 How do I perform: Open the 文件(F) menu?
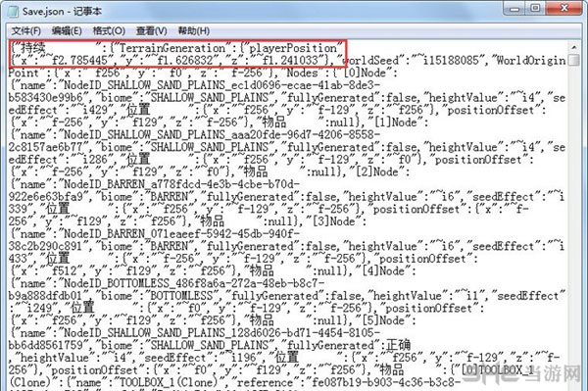click(x=25, y=30)
